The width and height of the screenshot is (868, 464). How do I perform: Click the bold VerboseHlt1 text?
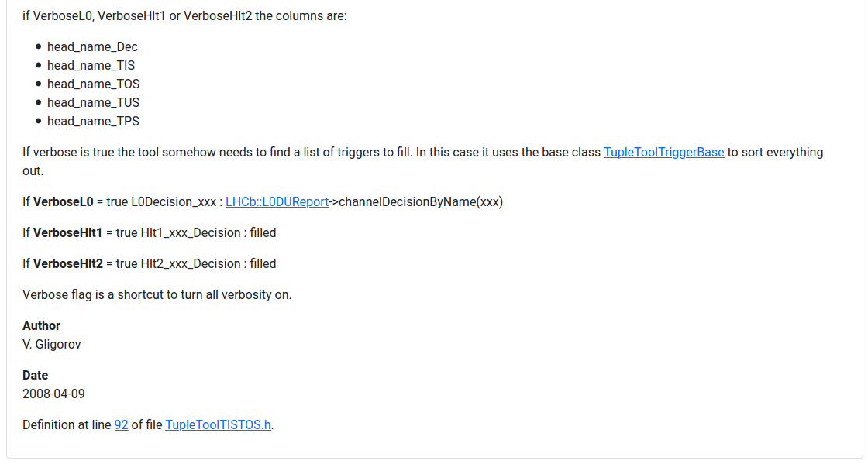[x=67, y=233]
